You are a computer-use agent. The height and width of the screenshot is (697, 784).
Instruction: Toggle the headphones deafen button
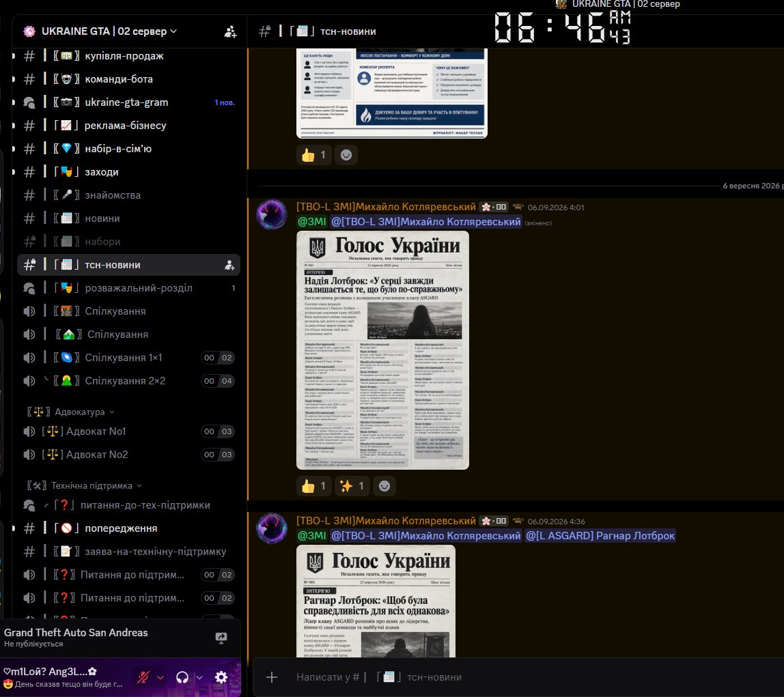pyautogui.click(x=182, y=677)
